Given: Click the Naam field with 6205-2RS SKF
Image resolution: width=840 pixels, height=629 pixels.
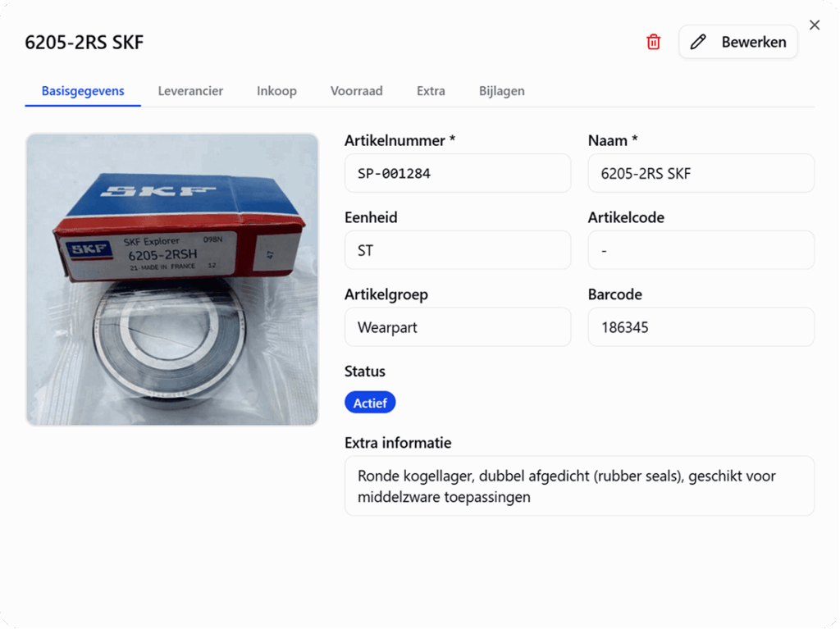Looking at the screenshot, I should point(701,173).
